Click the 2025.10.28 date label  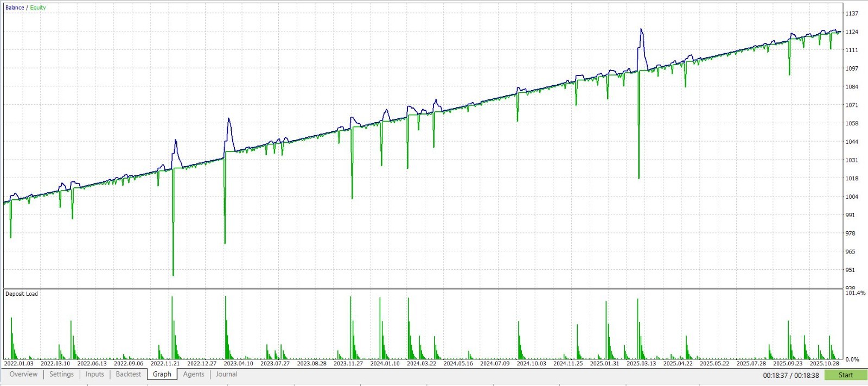(x=825, y=364)
